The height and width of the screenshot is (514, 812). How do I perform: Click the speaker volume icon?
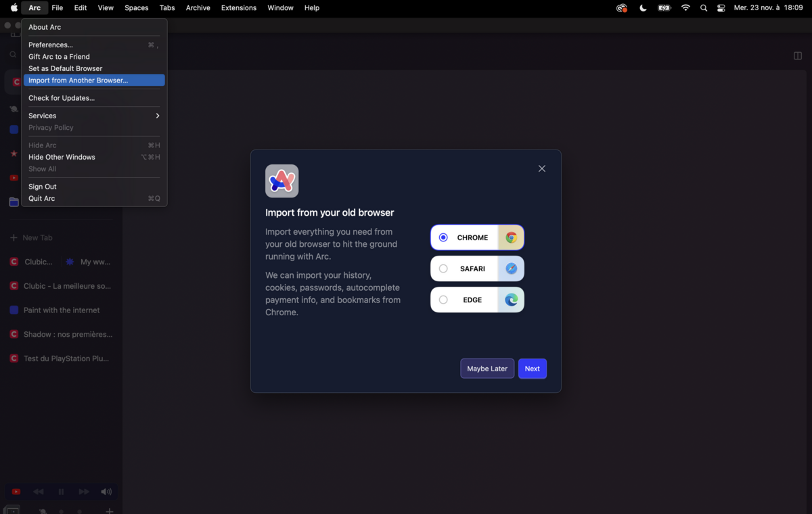(x=106, y=492)
